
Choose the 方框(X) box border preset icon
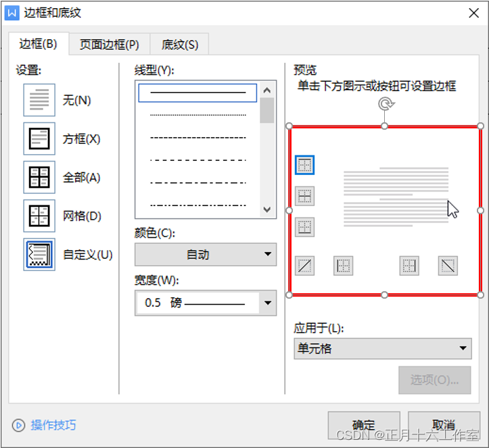point(39,139)
